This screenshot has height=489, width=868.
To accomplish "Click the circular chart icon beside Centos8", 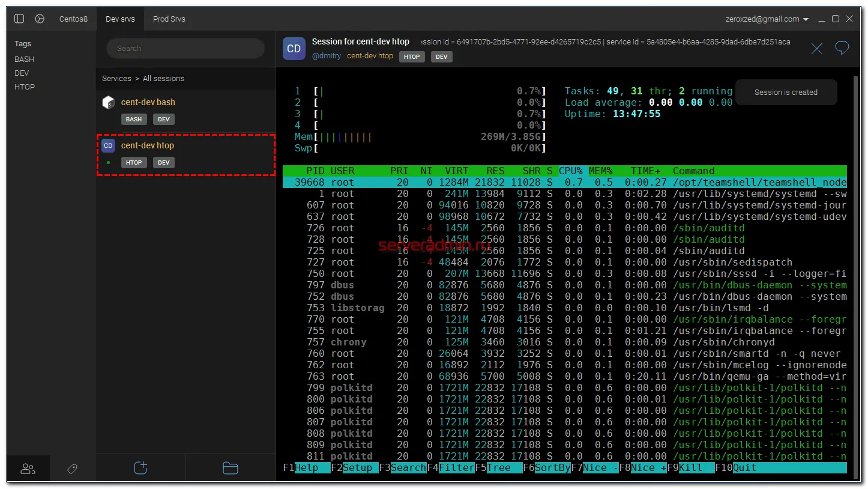I will (x=40, y=19).
